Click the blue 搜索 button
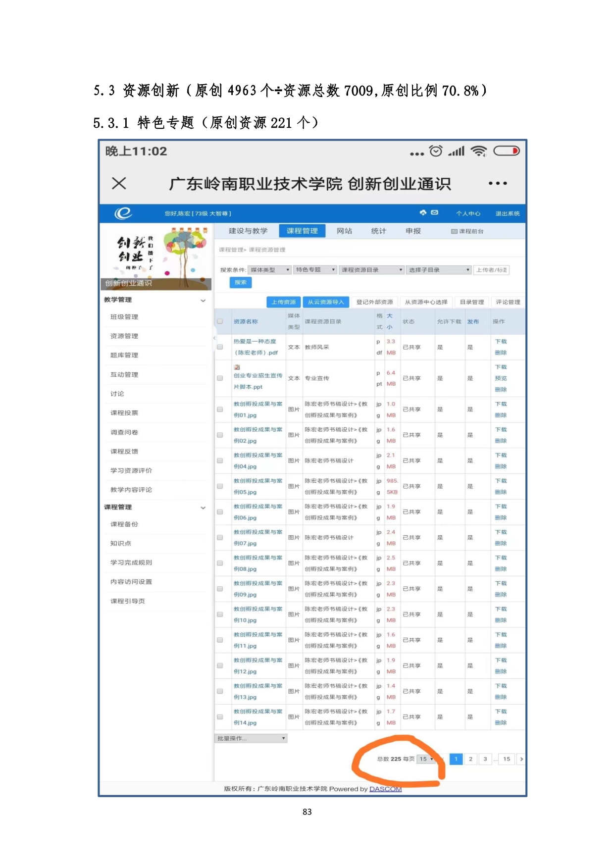Image resolution: width=614 pixels, height=868 pixels. (x=241, y=282)
